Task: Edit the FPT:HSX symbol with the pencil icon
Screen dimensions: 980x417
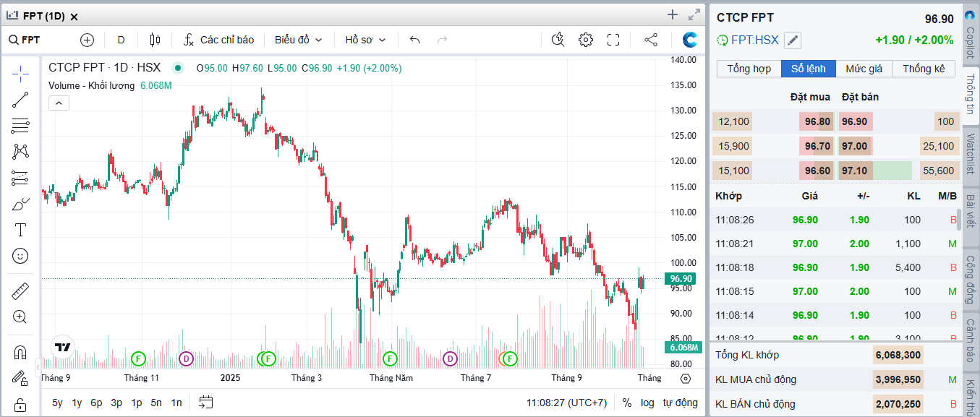Action: [x=793, y=40]
